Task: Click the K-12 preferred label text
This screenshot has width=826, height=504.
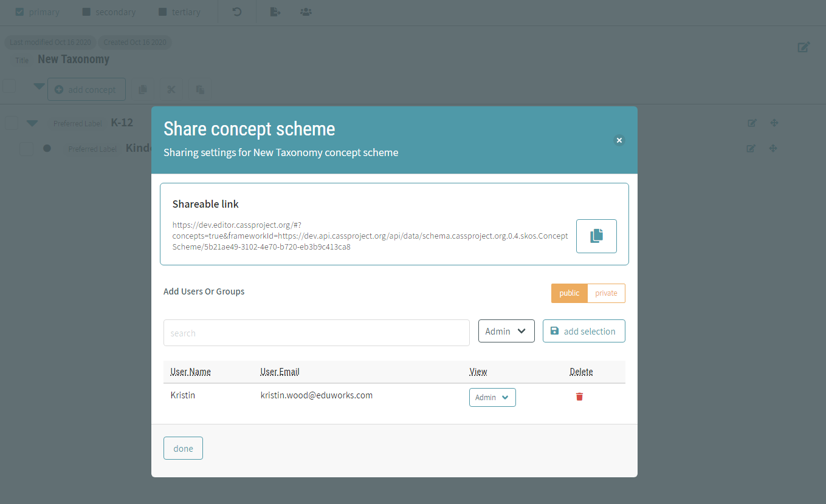Action: pos(122,122)
